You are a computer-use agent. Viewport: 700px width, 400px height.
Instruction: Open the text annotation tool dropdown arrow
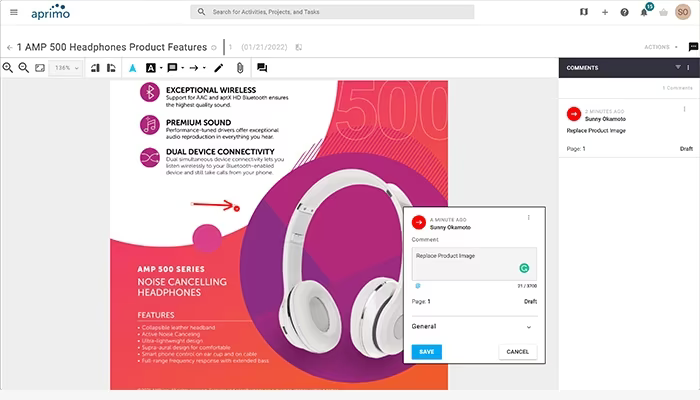point(161,68)
